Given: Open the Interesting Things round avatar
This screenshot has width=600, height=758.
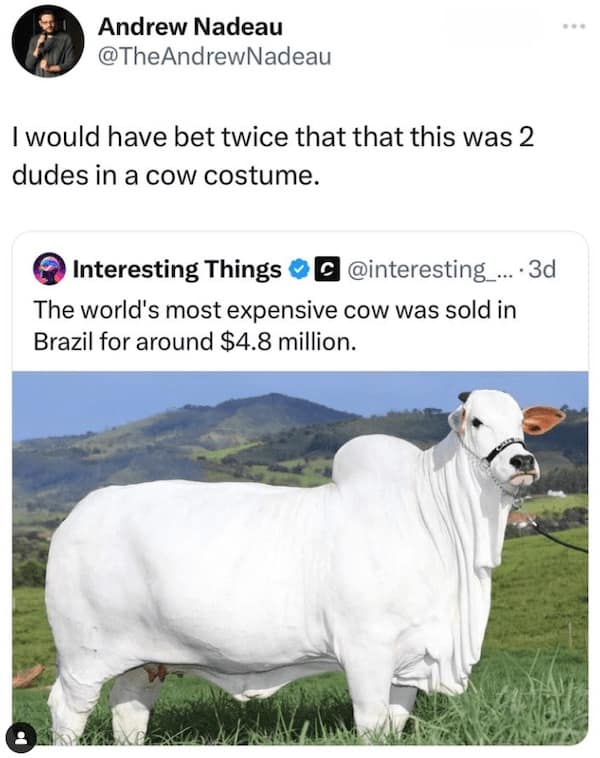Looking at the screenshot, I should click(x=49, y=269).
